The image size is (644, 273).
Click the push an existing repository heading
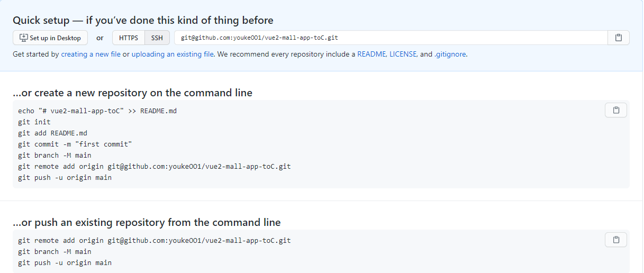tap(147, 222)
